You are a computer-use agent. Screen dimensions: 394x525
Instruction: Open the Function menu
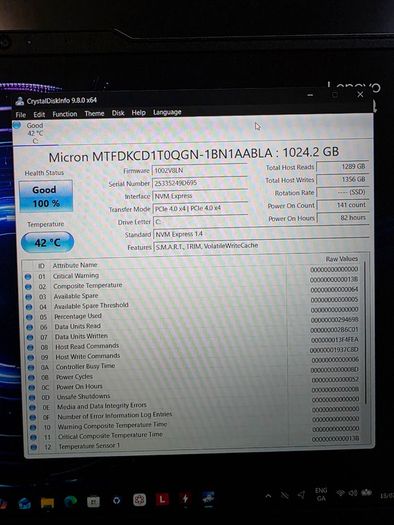click(65, 114)
